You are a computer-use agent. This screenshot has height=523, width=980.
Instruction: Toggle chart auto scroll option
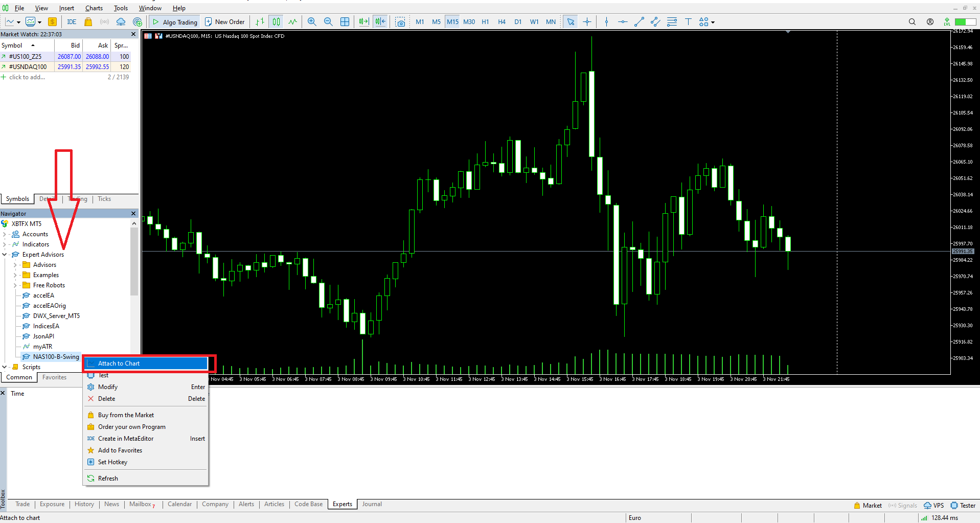[x=363, y=21]
